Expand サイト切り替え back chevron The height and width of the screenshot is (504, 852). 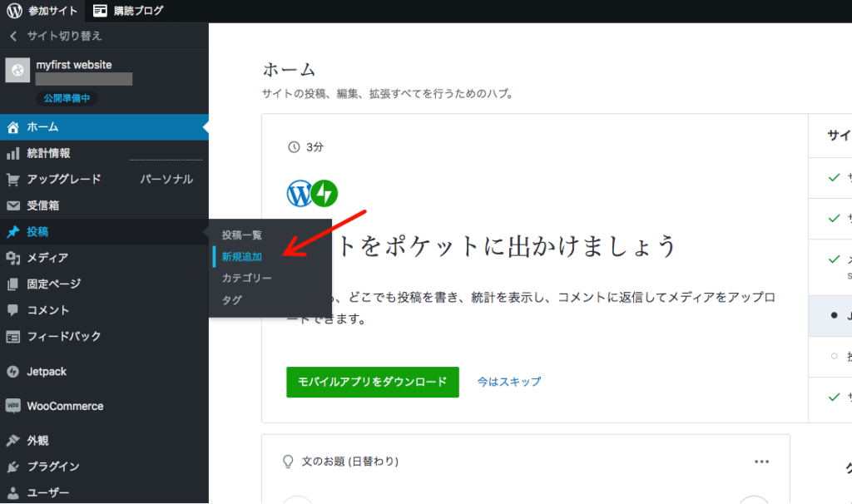(x=13, y=36)
